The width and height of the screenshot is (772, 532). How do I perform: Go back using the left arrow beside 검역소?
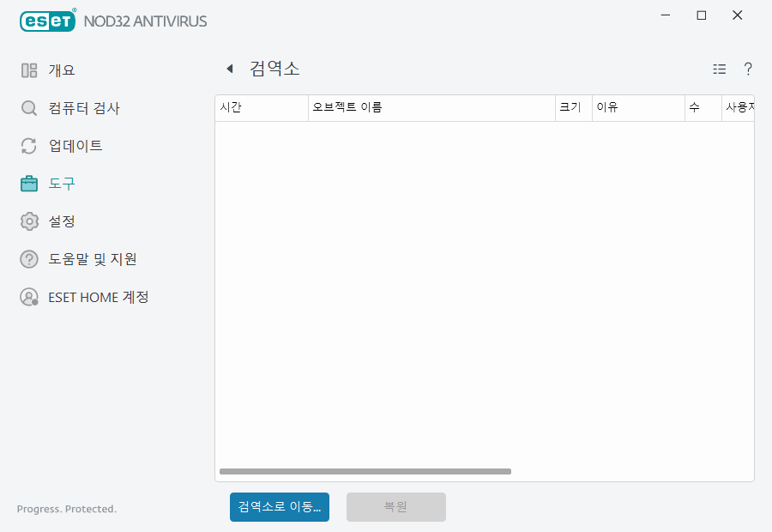230,68
